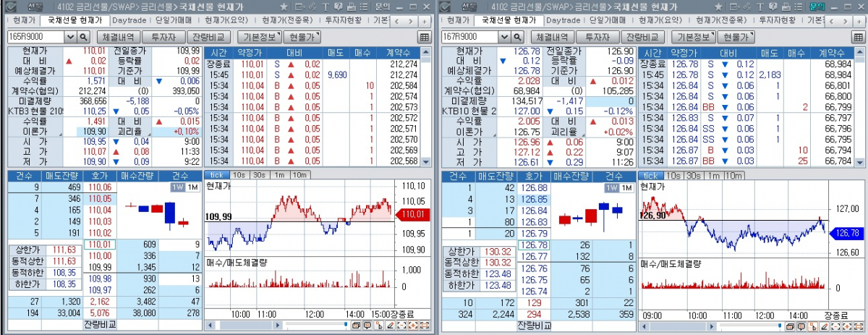Open grid layout icon in left window toolbar
Viewport: 868px width, 335px height.
(x=425, y=37)
